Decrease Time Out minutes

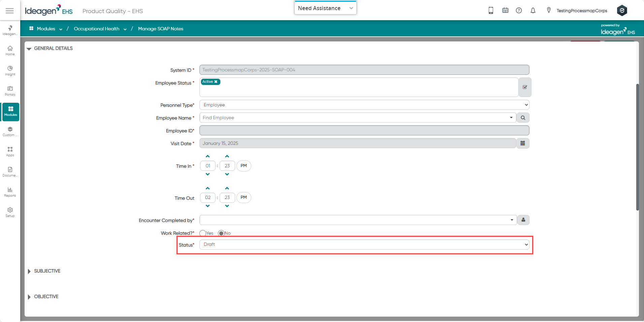[227, 206]
